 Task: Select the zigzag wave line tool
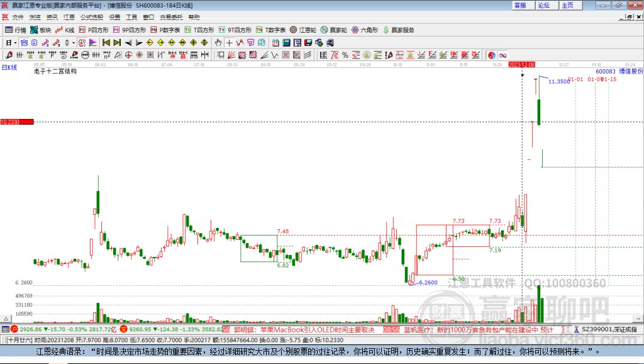tap(275, 55)
